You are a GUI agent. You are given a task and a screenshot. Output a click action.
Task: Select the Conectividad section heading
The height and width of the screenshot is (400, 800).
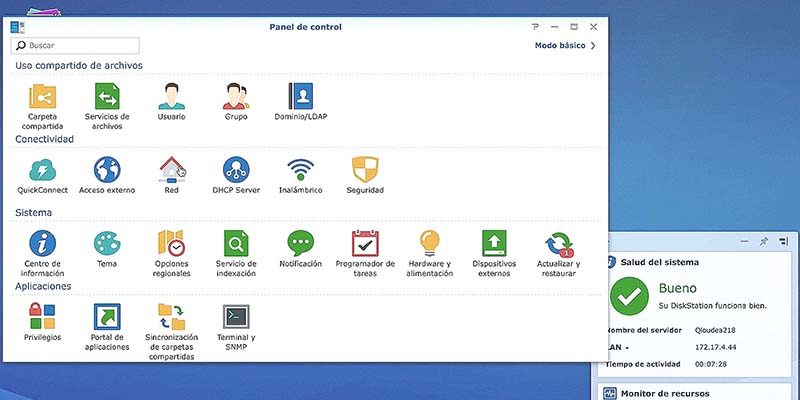pyautogui.click(x=44, y=139)
